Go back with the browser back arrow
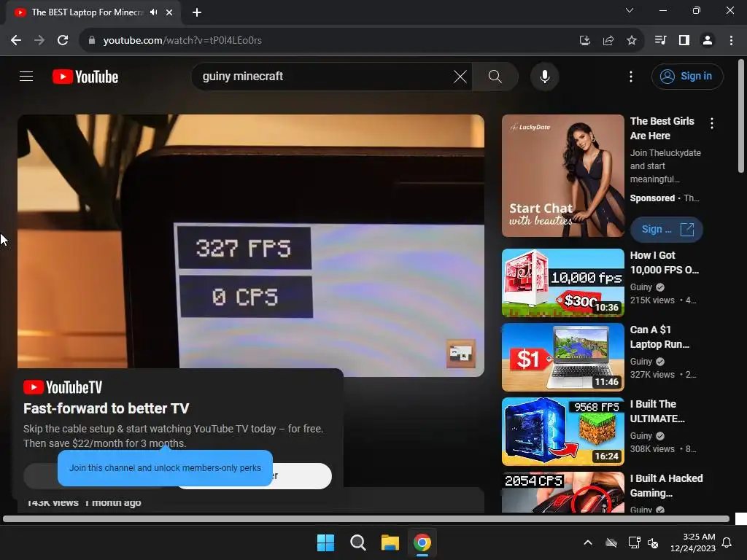The width and height of the screenshot is (747, 560). point(16,41)
